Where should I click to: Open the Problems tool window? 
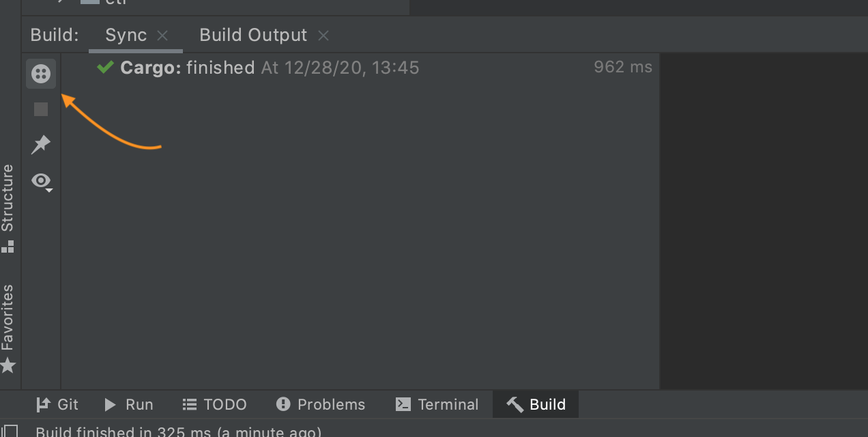point(321,404)
